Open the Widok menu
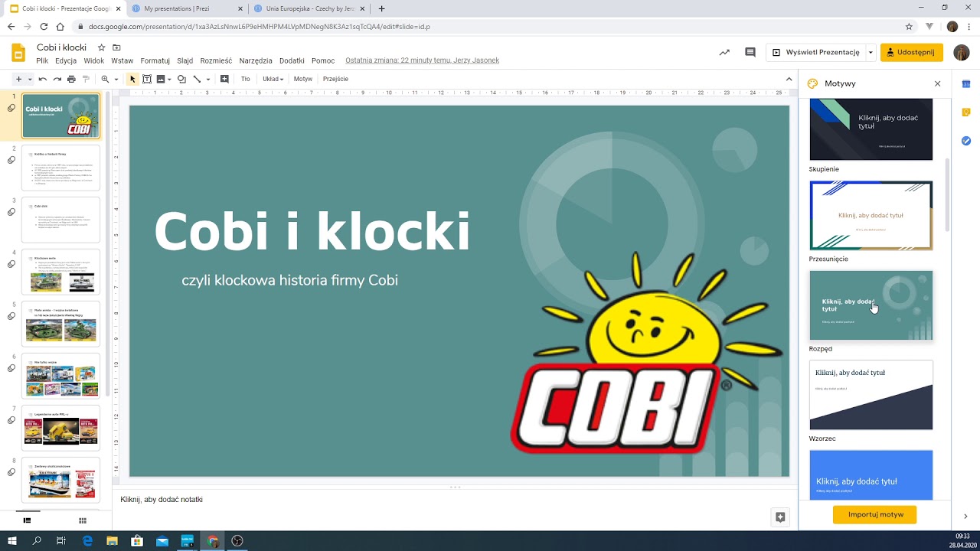The image size is (980, 551). coord(94,60)
